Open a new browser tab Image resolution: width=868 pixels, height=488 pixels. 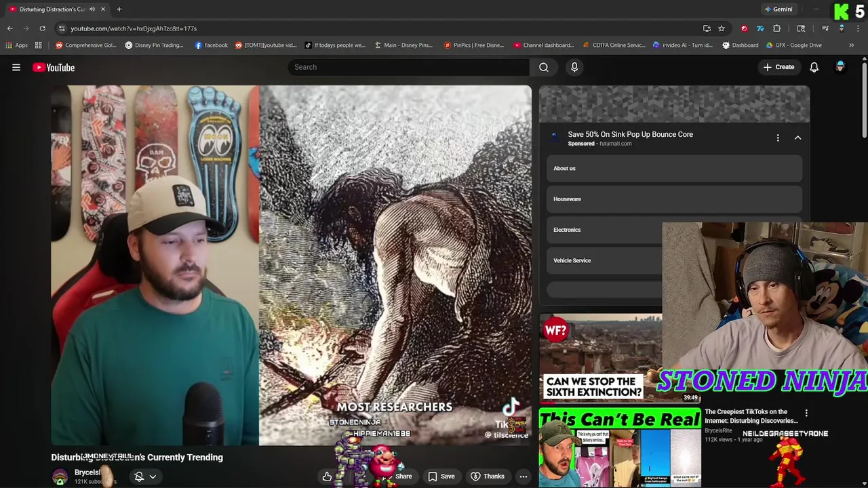[119, 9]
